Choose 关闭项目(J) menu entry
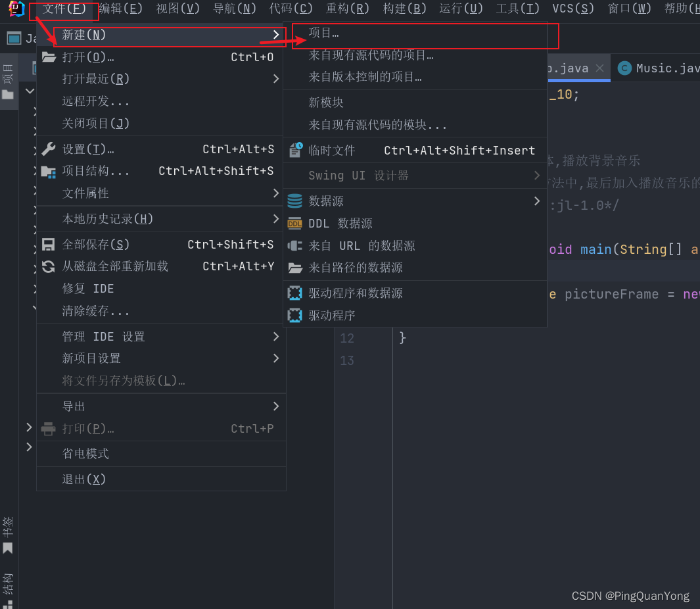 click(x=161, y=123)
